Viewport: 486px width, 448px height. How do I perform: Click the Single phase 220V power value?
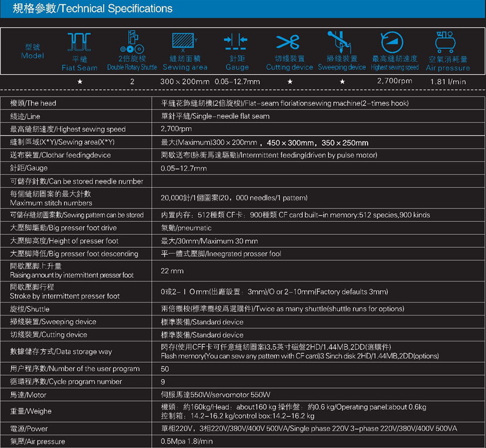[x=309, y=429]
